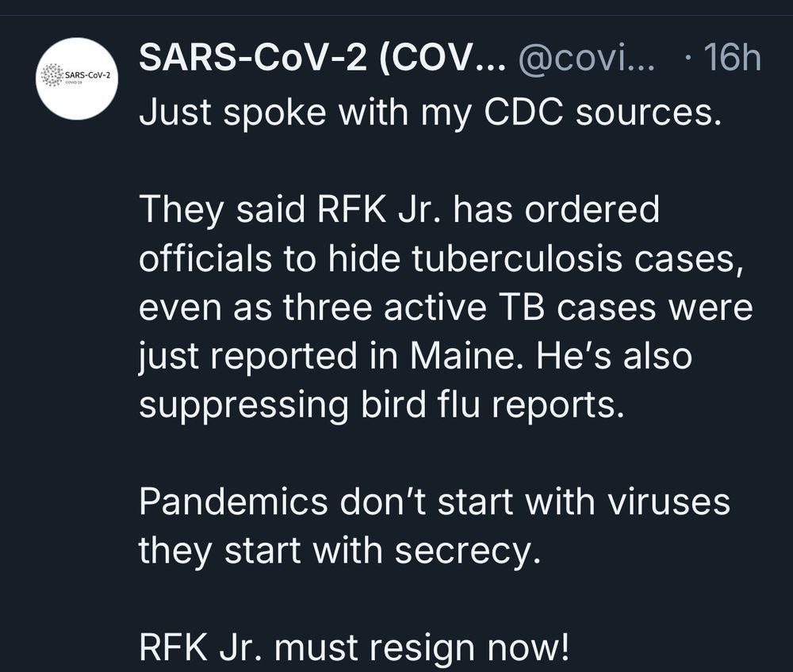Click the virus graphic inside the avatar
This screenshot has width=793, height=672.
51,75
